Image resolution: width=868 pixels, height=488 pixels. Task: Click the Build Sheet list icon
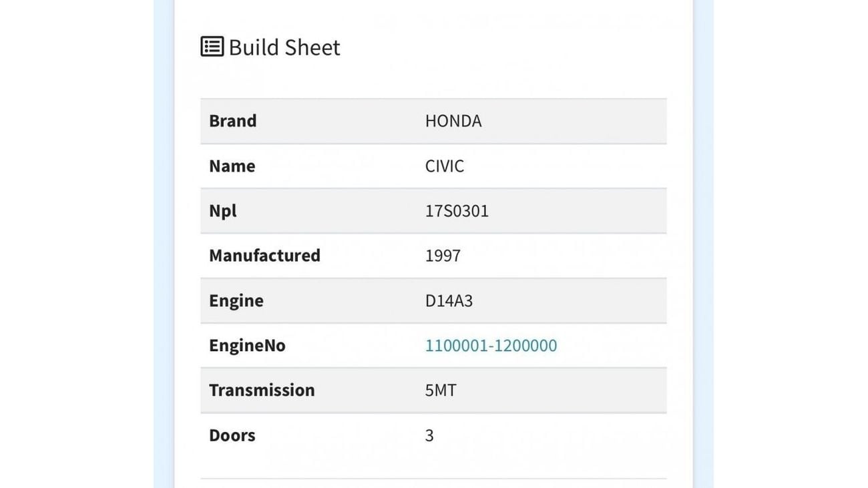[212, 47]
